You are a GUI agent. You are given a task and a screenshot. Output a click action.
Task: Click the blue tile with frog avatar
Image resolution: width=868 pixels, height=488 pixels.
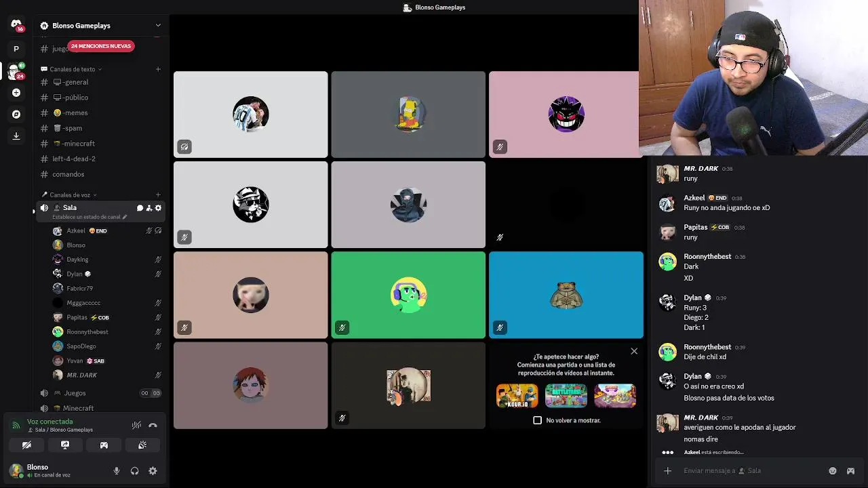tap(566, 295)
